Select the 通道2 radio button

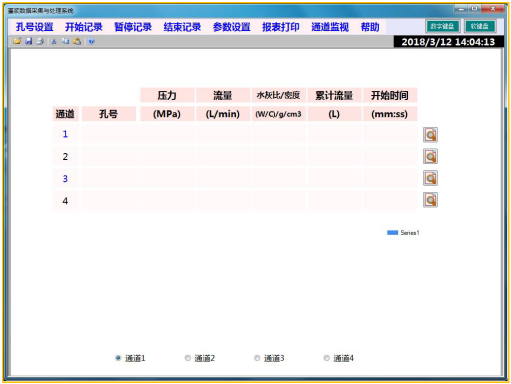pyautogui.click(x=188, y=358)
